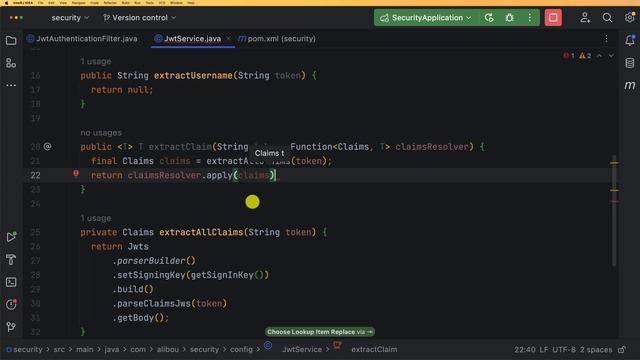Click the error bulb on line 22

coord(76,173)
